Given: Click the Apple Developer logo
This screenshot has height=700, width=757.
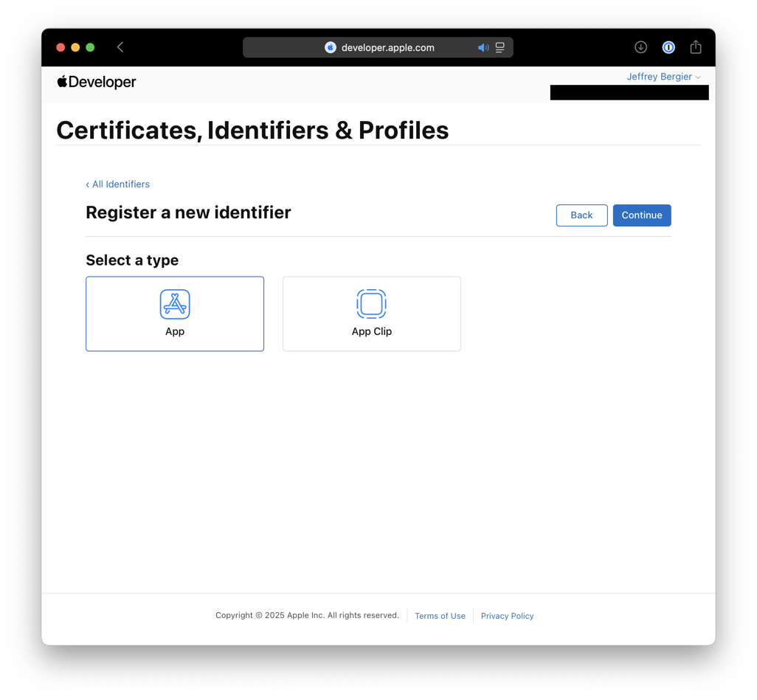Looking at the screenshot, I should [97, 82].
